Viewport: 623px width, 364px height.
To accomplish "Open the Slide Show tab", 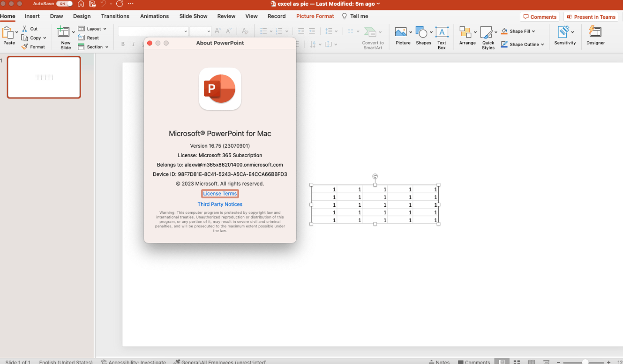I will point(193,16).
